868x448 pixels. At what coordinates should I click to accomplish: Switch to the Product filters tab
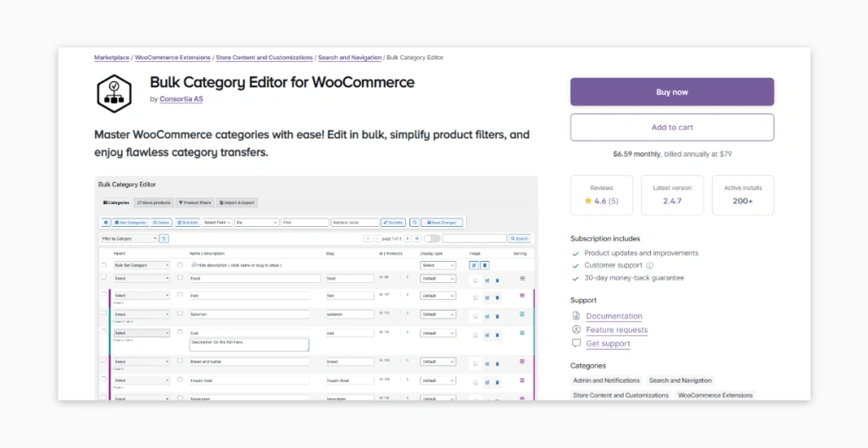(195, 203)
